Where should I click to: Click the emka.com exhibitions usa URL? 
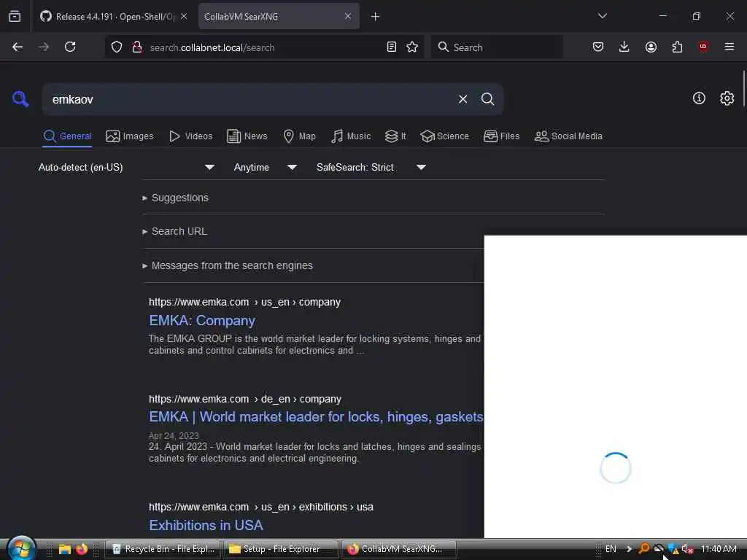(x=261, y=507)
